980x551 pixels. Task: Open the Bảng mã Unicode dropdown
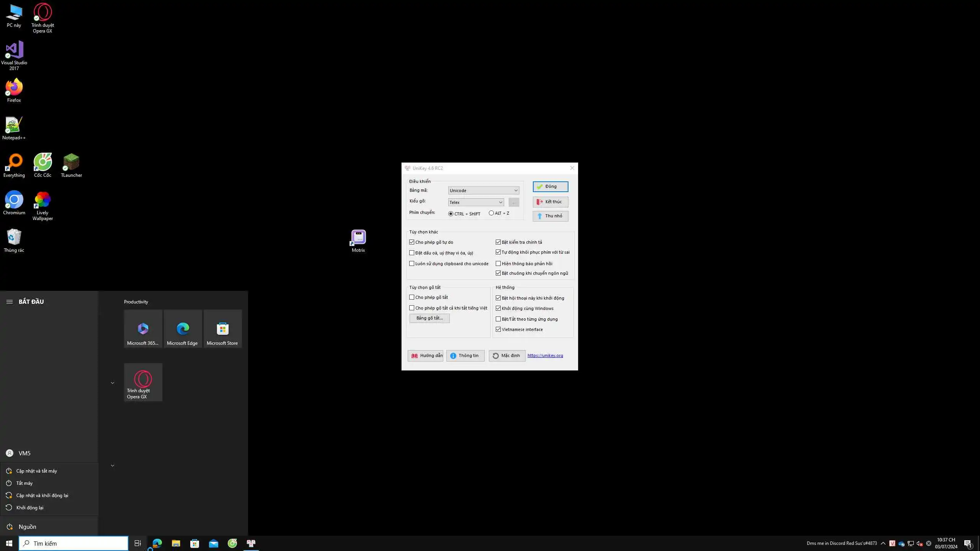tap(483, 191)
